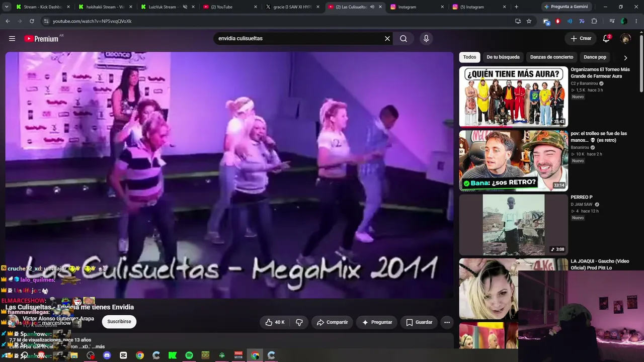Unmute the LuizVuk Stream tab

(x=185, y=7)
